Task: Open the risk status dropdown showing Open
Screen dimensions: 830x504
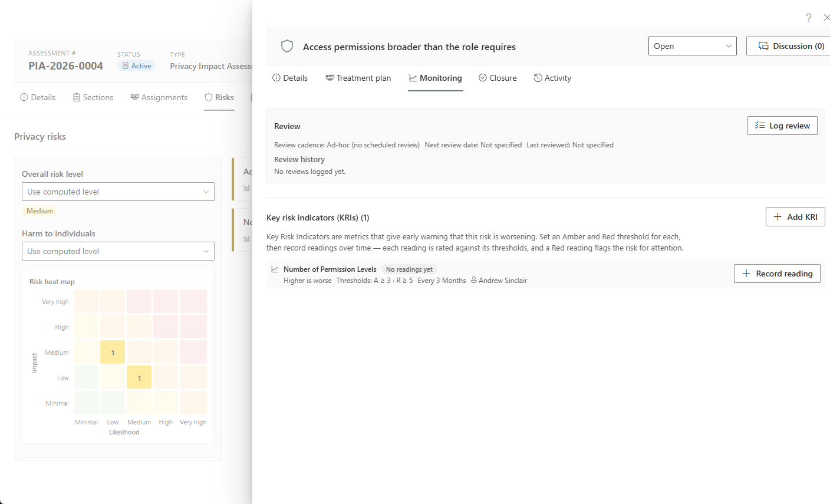Action: [x=693, y=46]
